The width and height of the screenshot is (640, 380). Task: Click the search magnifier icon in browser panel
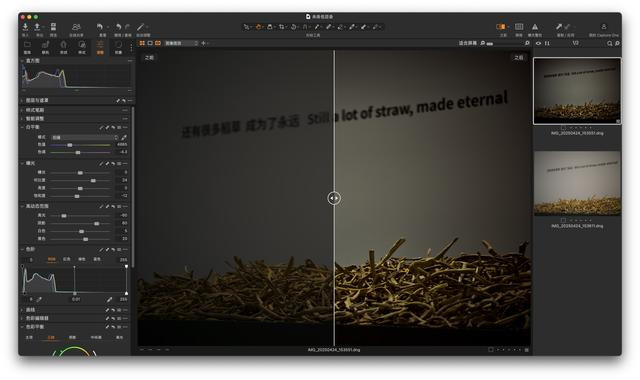pos(609,43)
